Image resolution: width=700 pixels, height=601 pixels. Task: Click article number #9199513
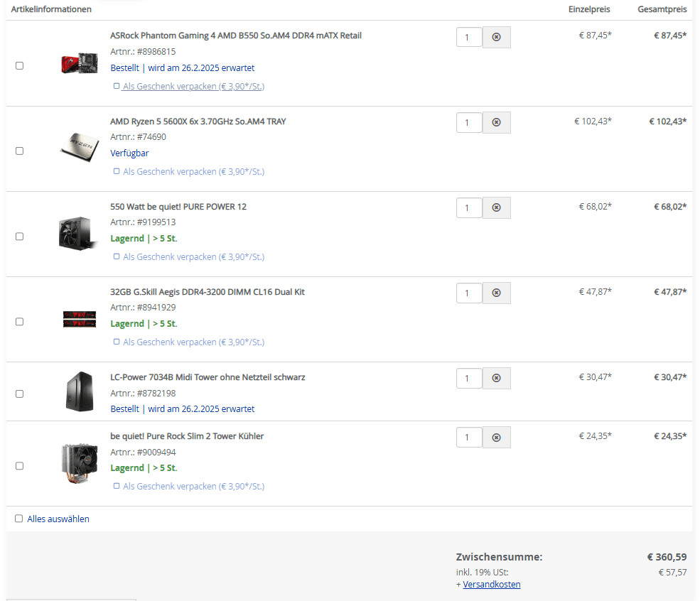[156, 222]
